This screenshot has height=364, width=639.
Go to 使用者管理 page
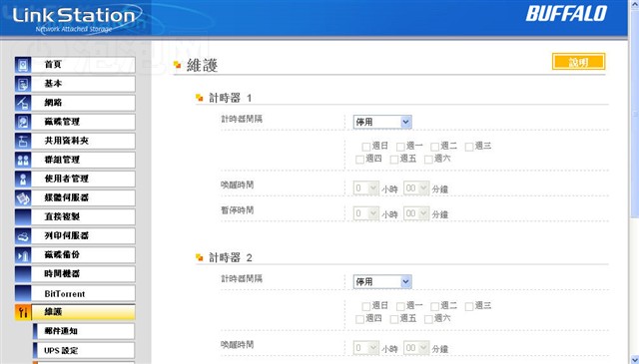coord(83,179)
